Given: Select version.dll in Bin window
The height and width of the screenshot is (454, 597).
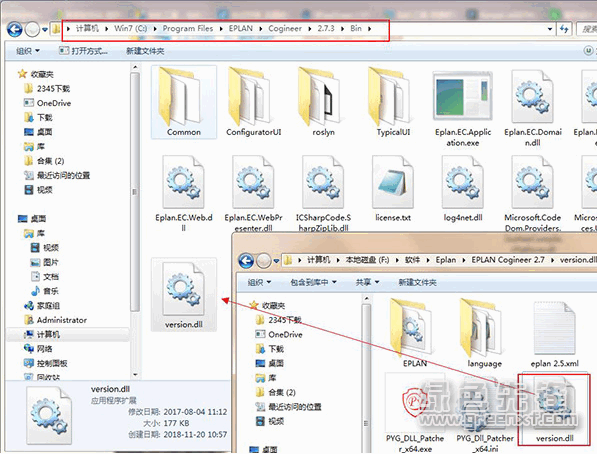Looking at the screenshot, I should [184, 294].
